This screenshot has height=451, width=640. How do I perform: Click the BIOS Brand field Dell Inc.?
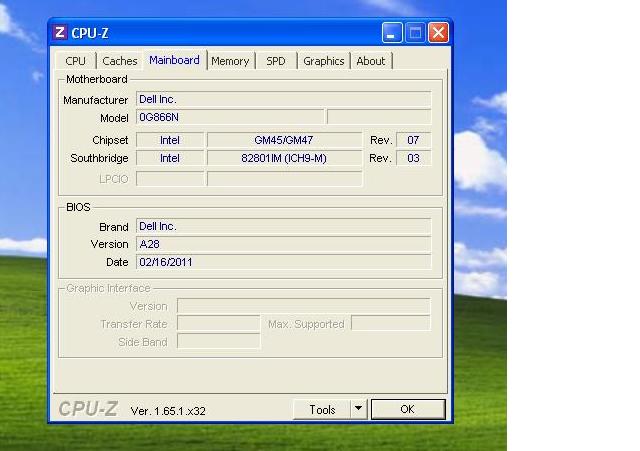(x=283, y=226)
